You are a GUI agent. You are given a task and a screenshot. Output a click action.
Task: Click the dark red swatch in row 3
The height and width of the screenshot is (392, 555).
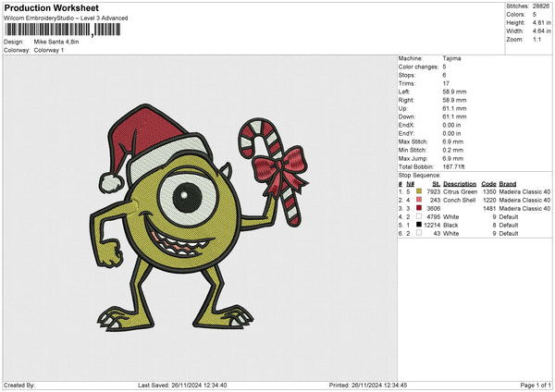[x=419, y=208]
